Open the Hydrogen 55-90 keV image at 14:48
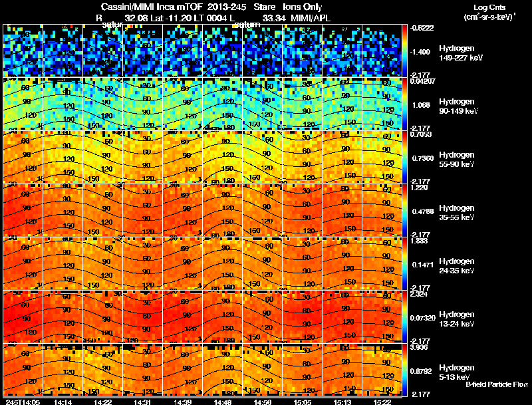This screenshot has width=532, height=405. point(223,157)
